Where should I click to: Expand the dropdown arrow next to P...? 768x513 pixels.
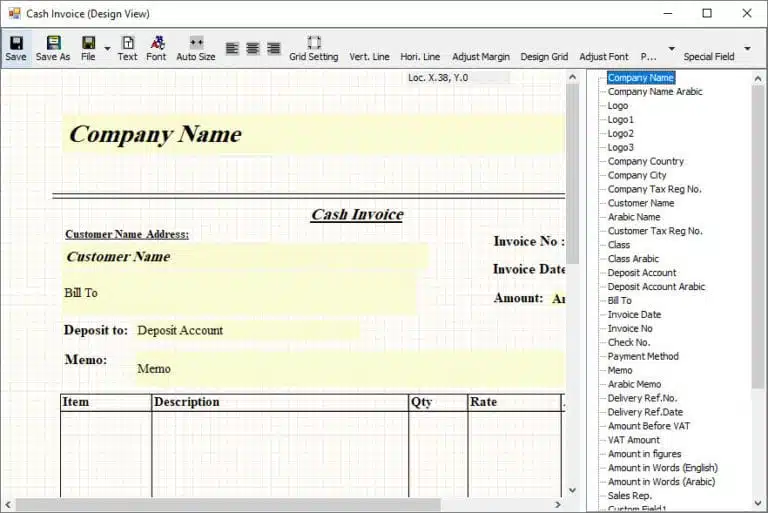coord(671,49)
